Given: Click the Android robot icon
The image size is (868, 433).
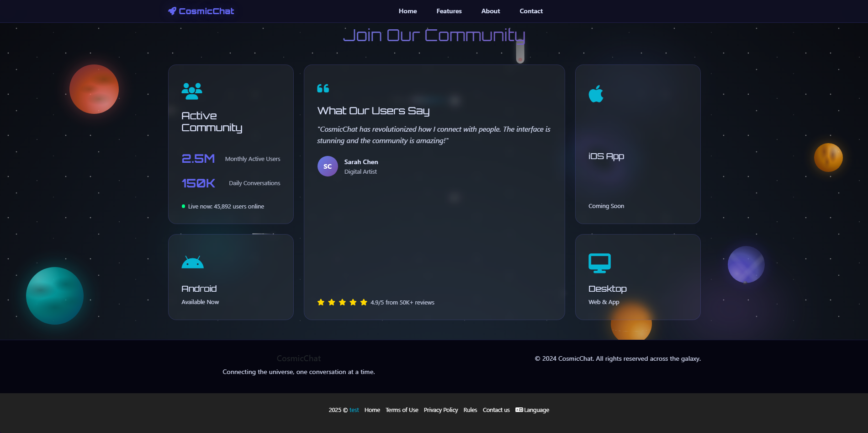Looking at the screenshot, I should (x=192, y=262).
